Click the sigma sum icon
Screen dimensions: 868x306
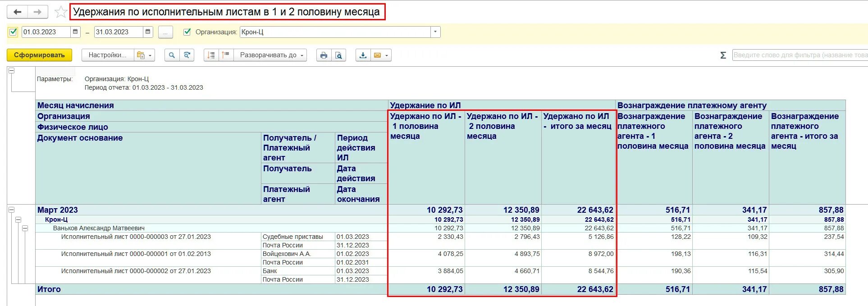tap(723, 55)
